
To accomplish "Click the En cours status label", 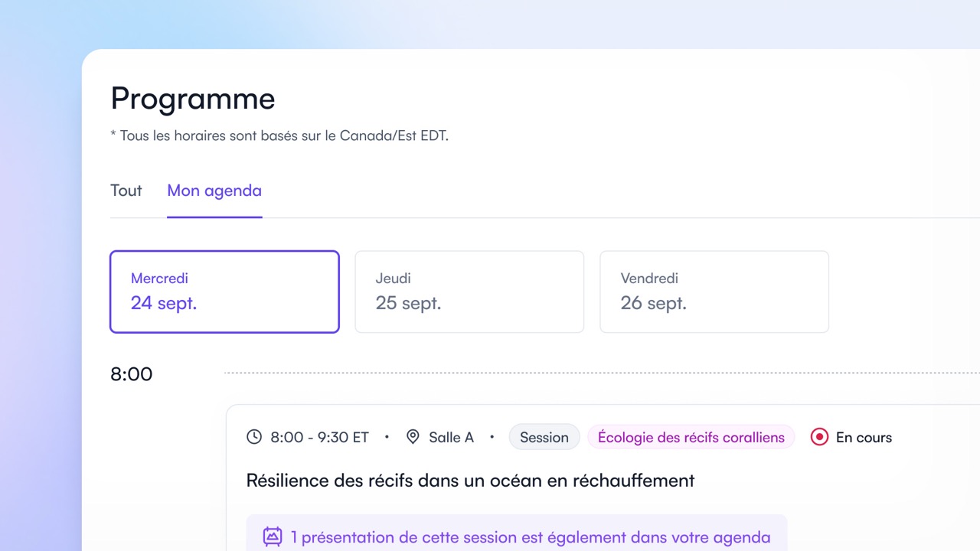I will click(x=864, y=436).
